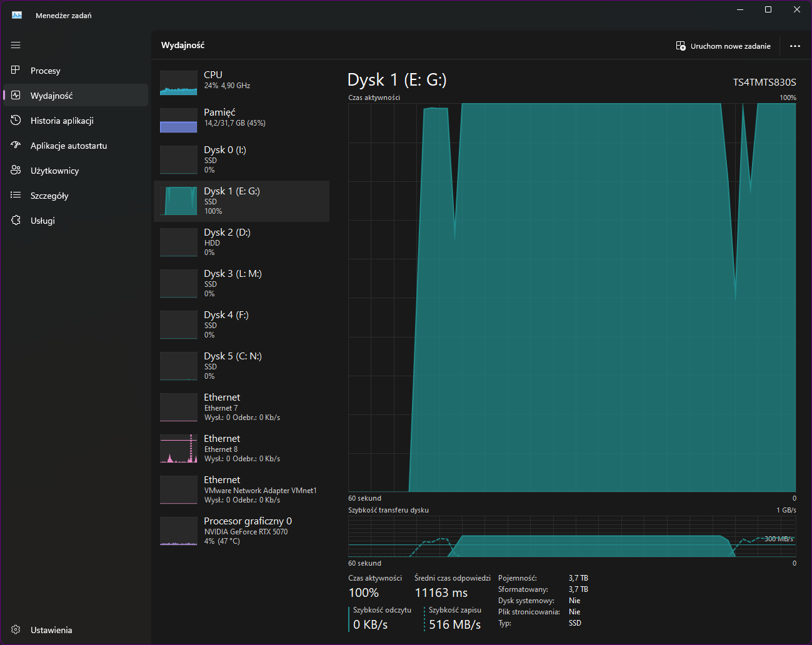The height and width of the screenshot is (645, 812).
Task: Select Procesor graficzny 0 entry
Action: click(241, 531)
